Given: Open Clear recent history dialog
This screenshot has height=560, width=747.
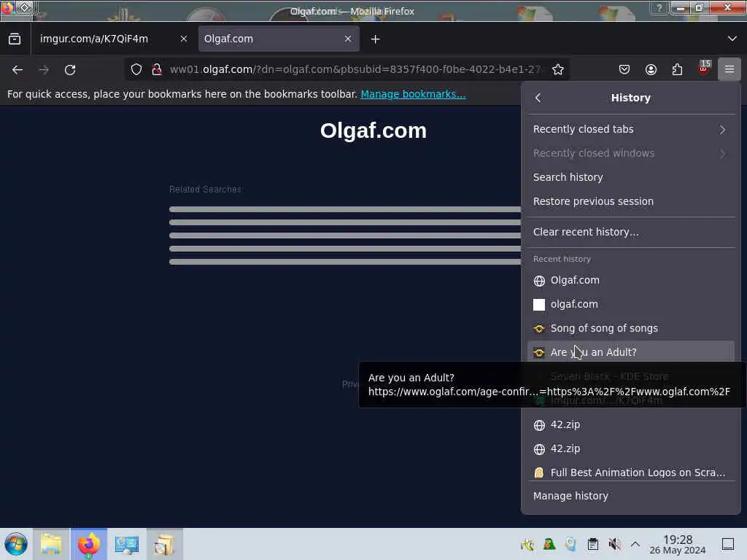Looking at the screenshot, I should (631, 232).
